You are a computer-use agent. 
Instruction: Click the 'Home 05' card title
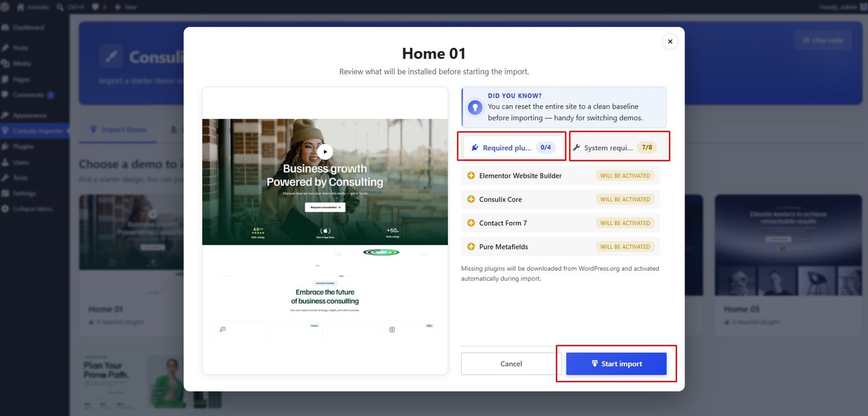(x=742, y=309)
